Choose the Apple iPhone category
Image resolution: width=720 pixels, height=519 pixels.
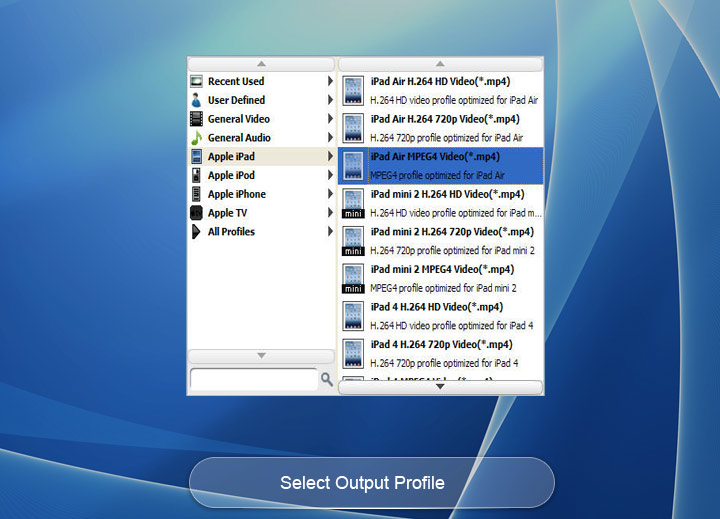(x=262, y=194)
